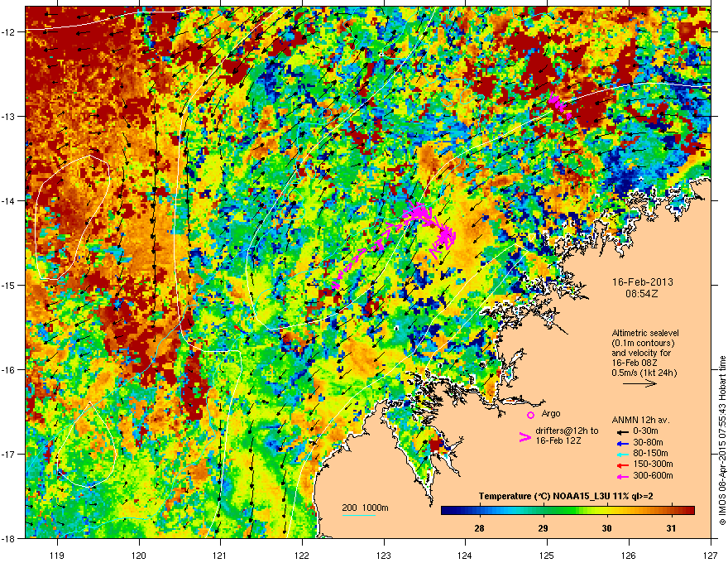Image resolution: width=728 pixels, height=563 pixels.
Task: Click the cyan 80-150m arrow in legend
Action: tap(622, 454)
